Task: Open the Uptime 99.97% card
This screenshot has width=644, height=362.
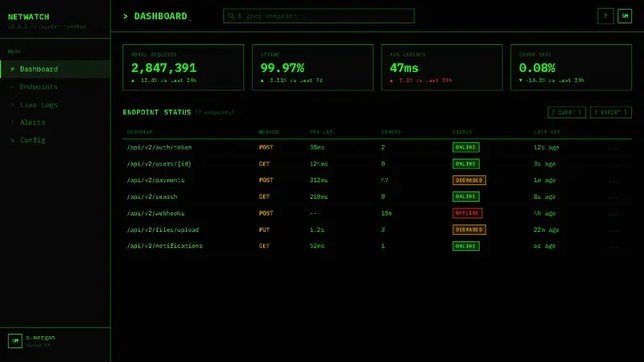Action: (x=312, y=68)
